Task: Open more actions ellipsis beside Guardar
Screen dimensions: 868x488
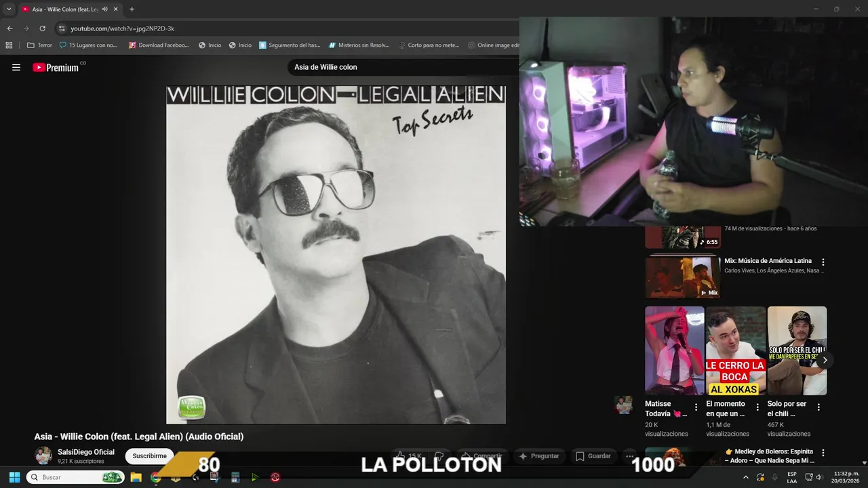Action: pos(629,456)
